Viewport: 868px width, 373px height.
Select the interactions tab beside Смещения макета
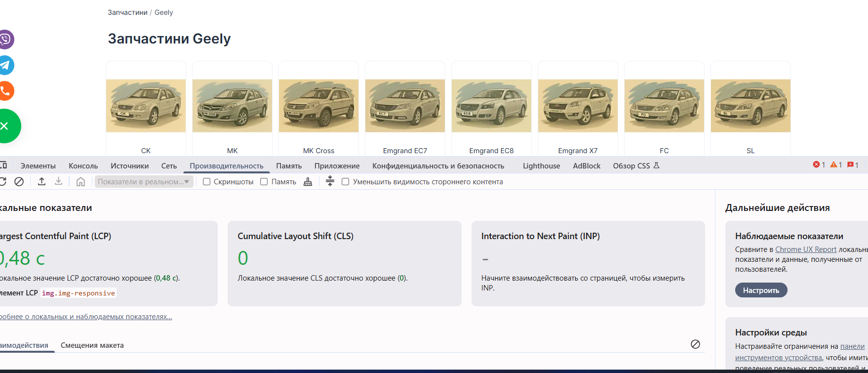point(24,345)
